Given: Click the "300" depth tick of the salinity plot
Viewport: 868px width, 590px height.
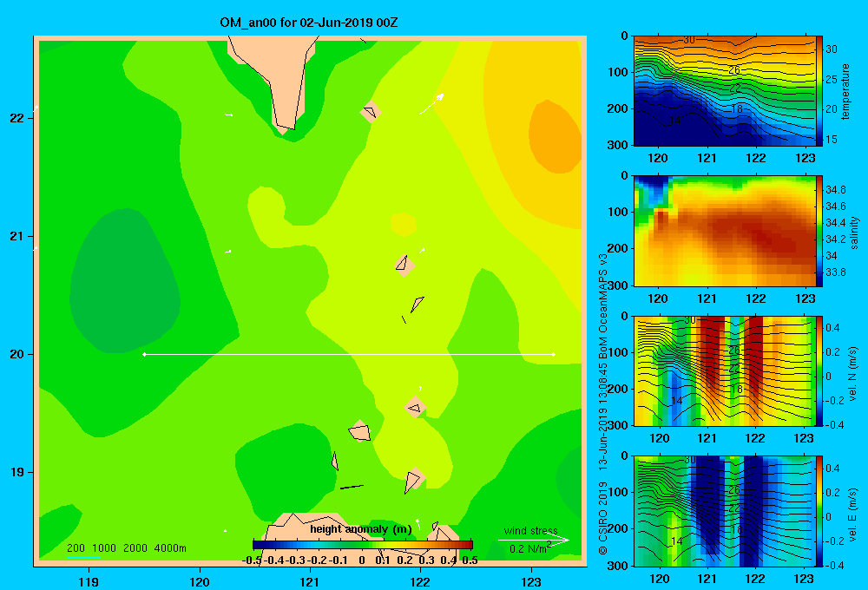Looking at the screenshot, I should tap(620, 285).
